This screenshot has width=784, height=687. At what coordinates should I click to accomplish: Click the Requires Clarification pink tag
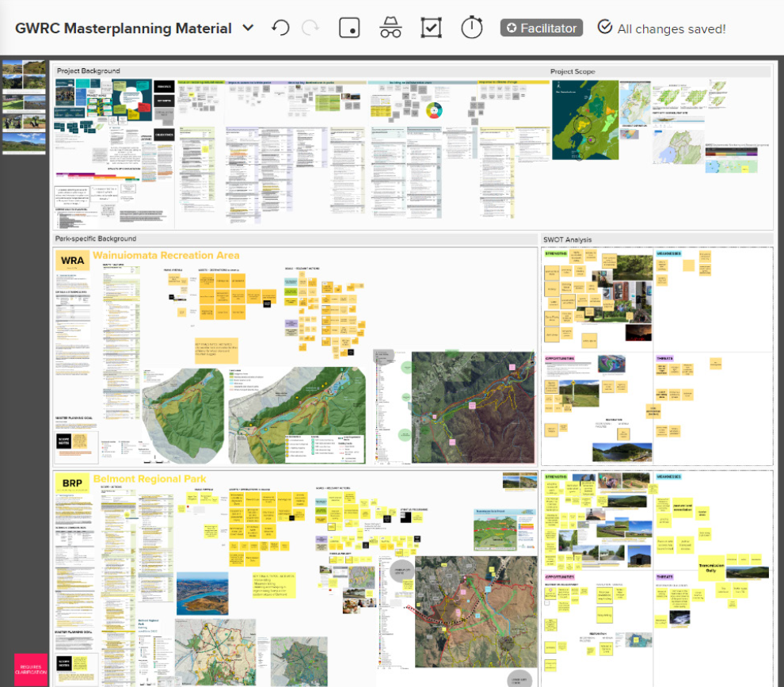coord(31,670)
